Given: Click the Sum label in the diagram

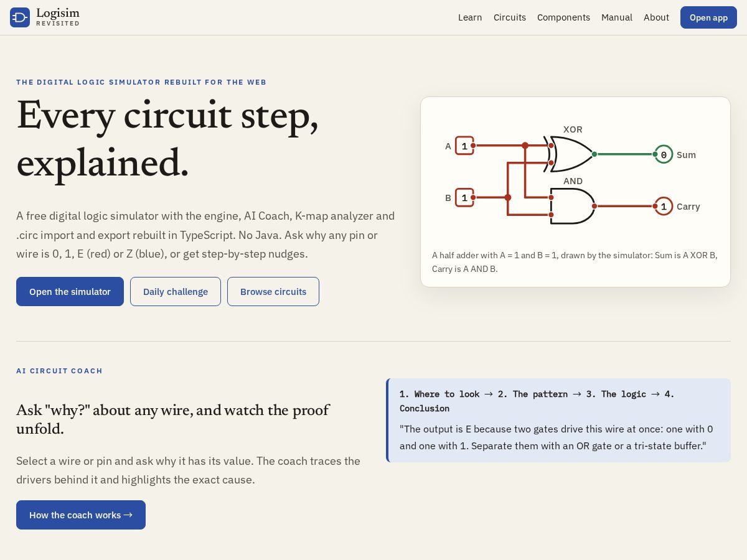Looking at the screenshot, I should (x=686, y=155).
